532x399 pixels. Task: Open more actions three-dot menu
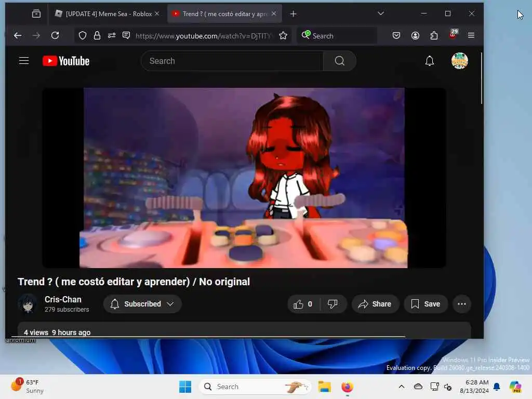(462, 304)
